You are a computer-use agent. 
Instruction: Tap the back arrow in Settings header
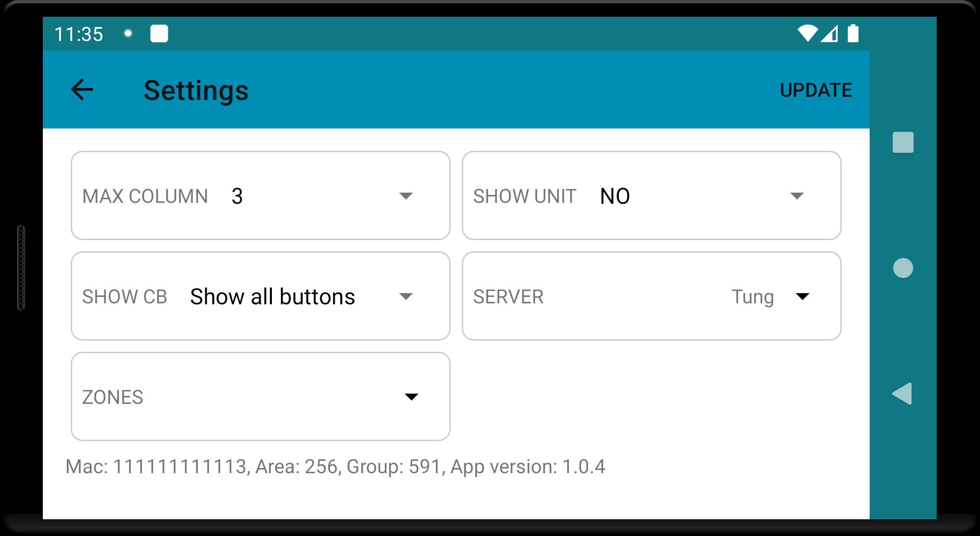tap(82, 89)
